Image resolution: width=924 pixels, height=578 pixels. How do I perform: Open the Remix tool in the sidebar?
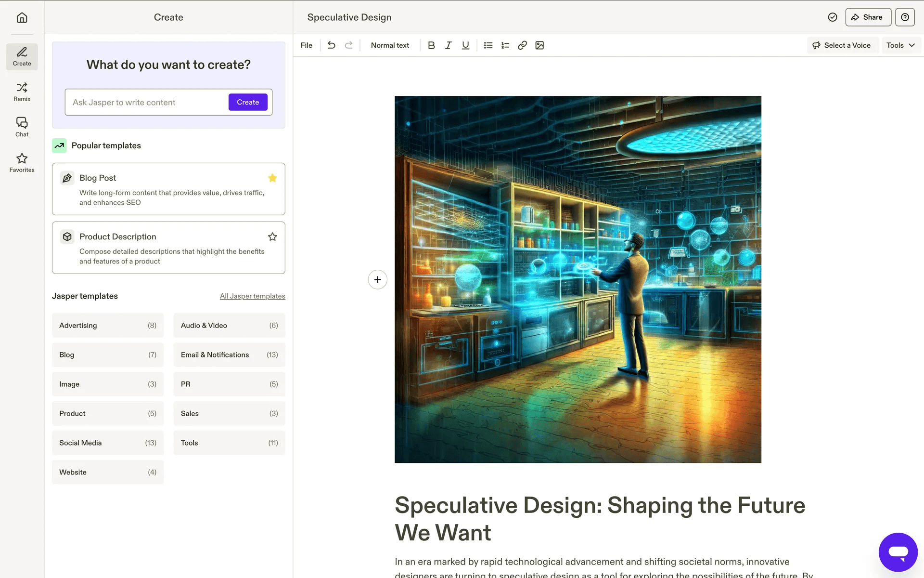tap(22, 92)
